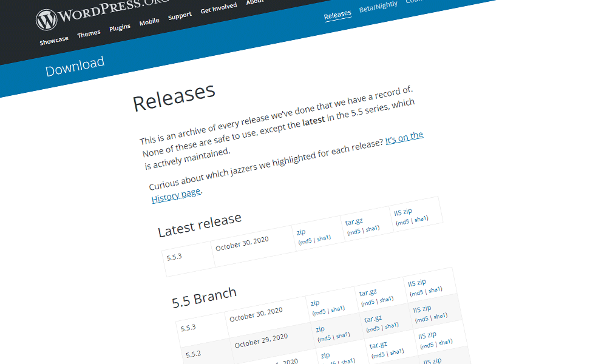Viewport: 607px width, 364px height.
Task: Select the Releases tab in blue bar
Action: 337,15
